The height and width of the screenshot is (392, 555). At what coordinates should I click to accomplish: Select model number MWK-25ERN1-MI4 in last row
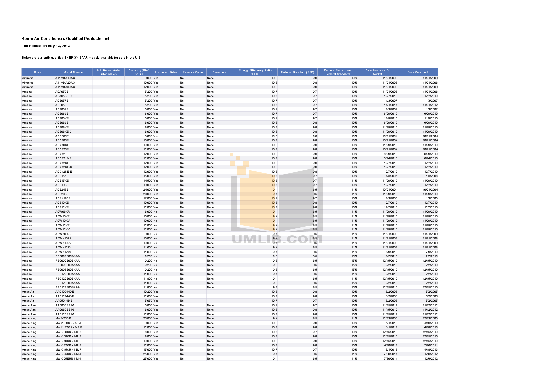[68, 359]
